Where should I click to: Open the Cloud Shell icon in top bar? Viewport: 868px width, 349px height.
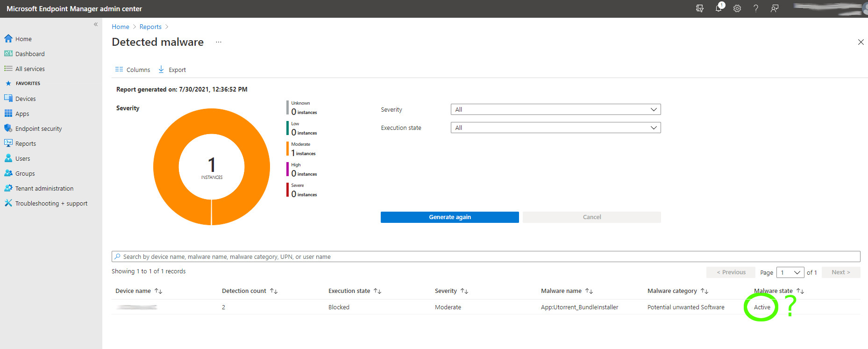699,8
